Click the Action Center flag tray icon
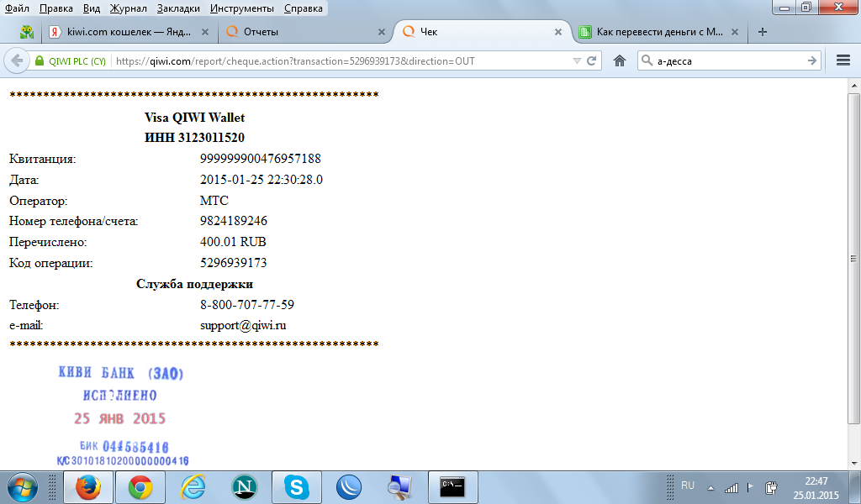This screenshot has height=504, width=861. [750, 486]
